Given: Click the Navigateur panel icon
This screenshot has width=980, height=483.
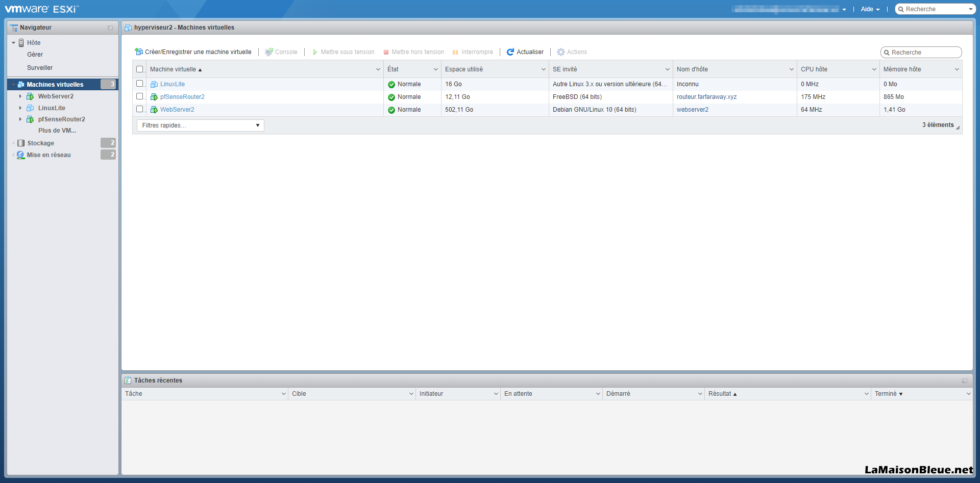Looking at the screenshot, I should (x=14, y=28).
